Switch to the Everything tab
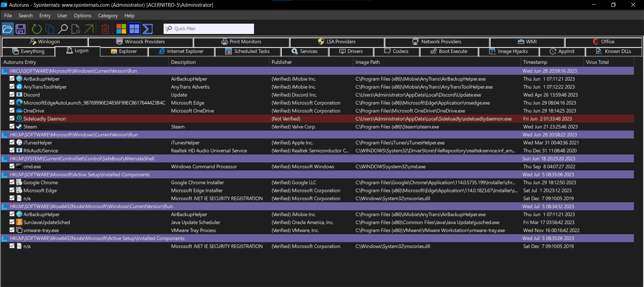The height and width of the screenshot is (287, 644). click(28, 51)
